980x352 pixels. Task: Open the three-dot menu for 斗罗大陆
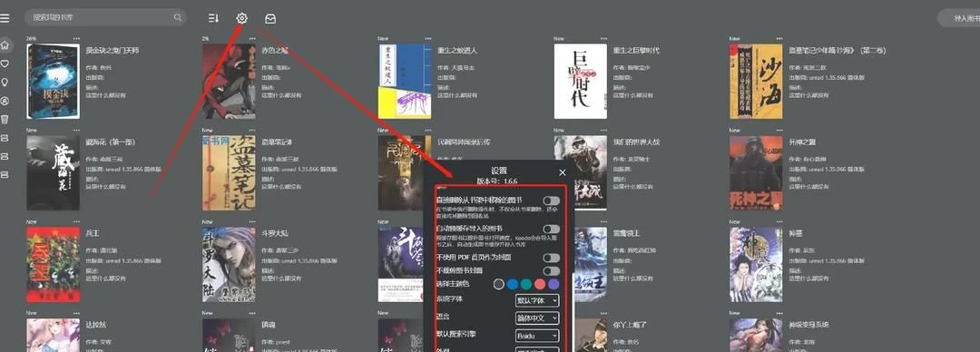pyautogui.click(x=252, y=221)
